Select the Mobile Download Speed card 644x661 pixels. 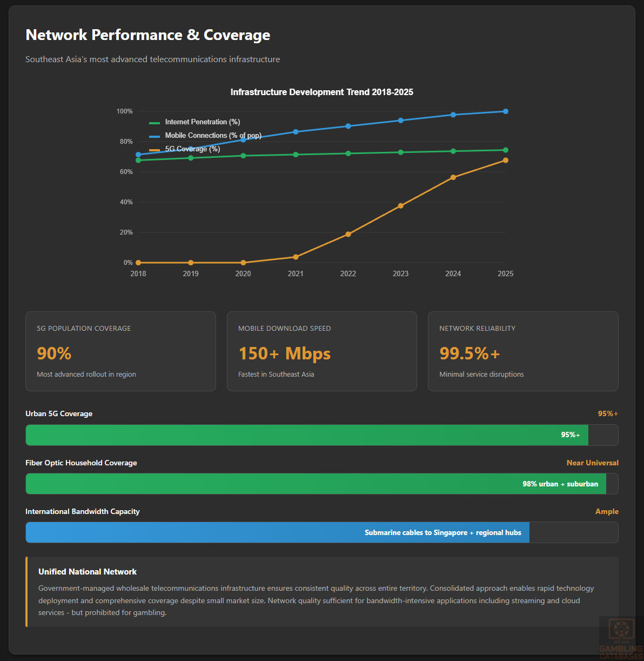(321, 351)
